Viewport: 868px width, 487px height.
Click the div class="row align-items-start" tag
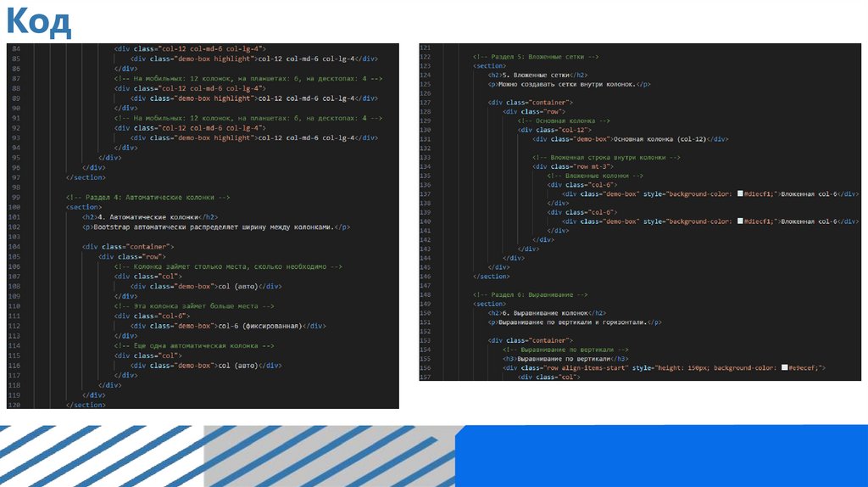664,367
